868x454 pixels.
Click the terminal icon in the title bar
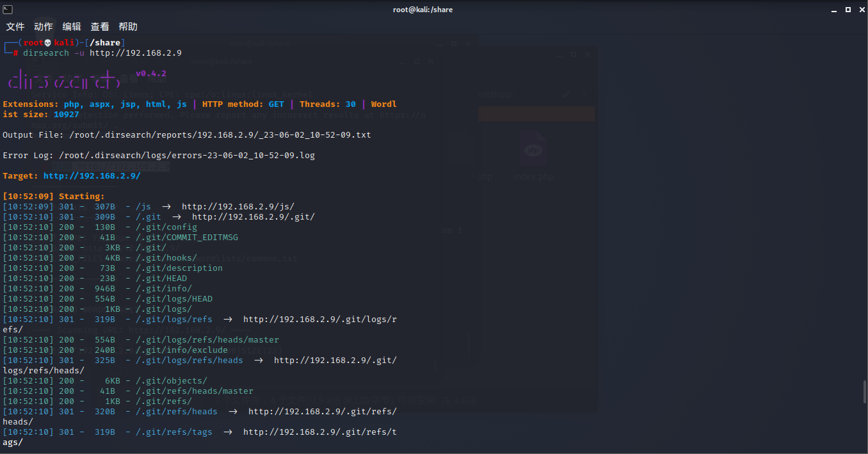click(6, 10)
